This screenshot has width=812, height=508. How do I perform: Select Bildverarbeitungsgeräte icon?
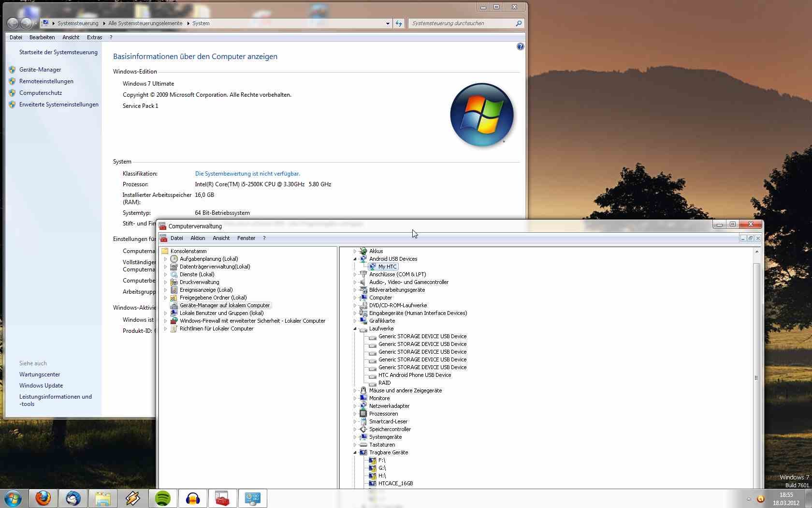pos(363,290)
